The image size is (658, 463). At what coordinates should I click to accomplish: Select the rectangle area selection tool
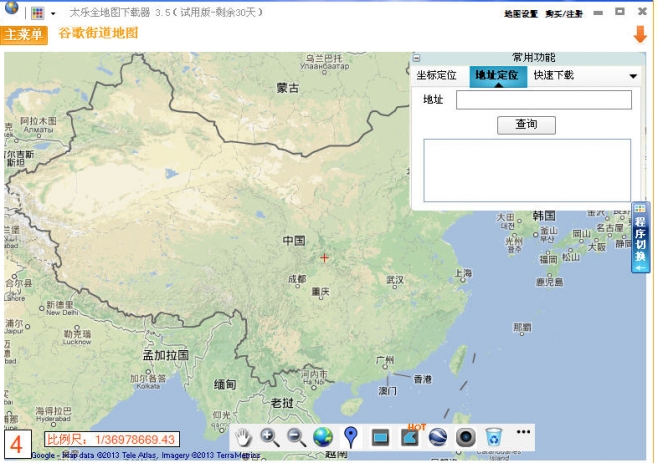coord(380,438)
